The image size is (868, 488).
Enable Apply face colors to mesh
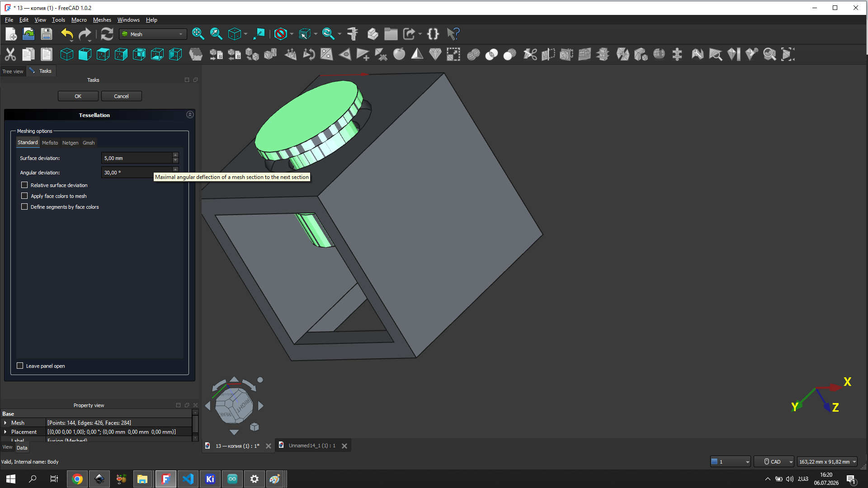coord(24,196)
